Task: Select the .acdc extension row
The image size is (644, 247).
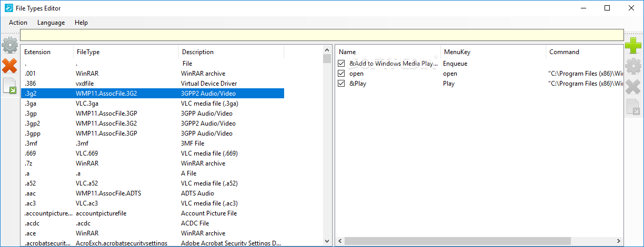Action: pos(153,223)
